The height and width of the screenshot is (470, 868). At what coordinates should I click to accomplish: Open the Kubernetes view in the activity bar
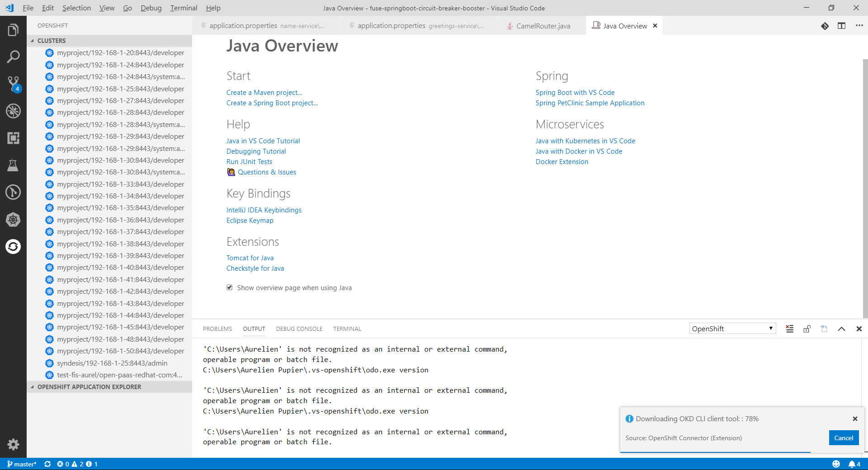[x=13, y=220]
